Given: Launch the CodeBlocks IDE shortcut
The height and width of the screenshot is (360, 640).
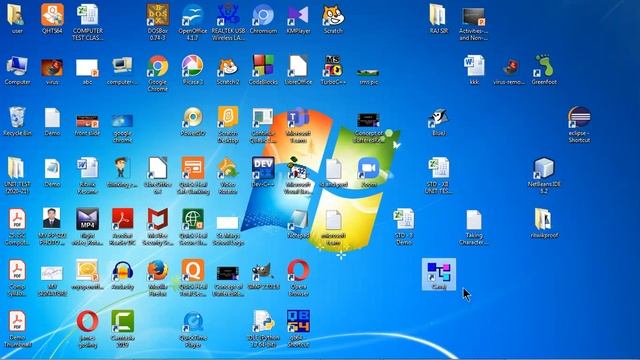Looking at the screenshot, I should (263, 67).
